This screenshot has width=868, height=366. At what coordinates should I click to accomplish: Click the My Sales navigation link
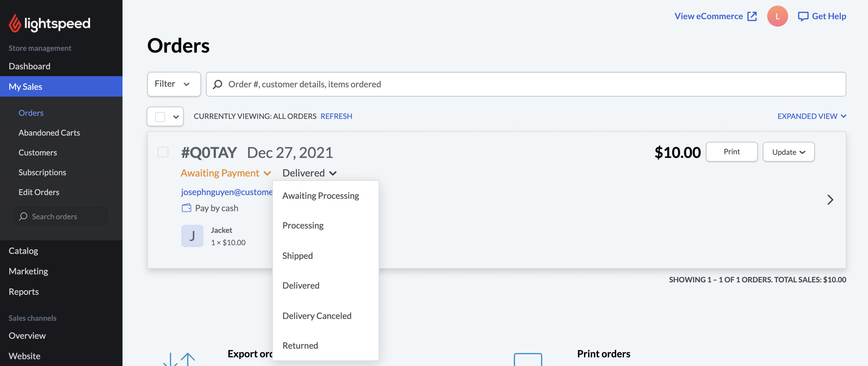(61, 86)
